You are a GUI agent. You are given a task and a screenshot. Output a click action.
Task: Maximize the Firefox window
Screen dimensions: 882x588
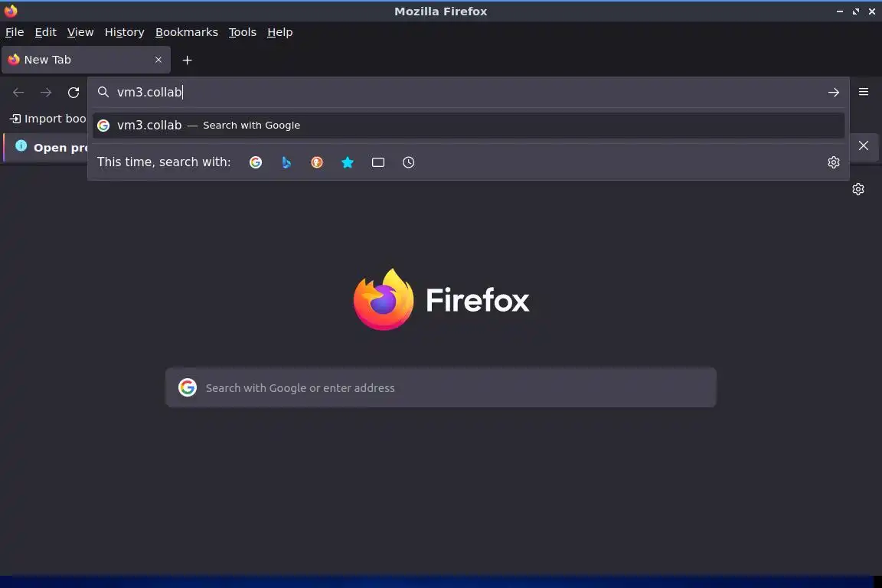coord(855,11)
